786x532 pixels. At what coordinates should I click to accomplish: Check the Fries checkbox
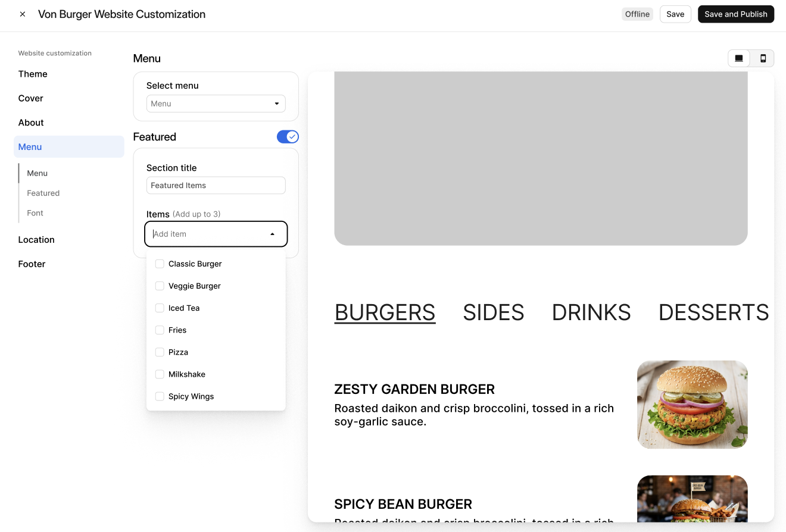pos(160,330)
